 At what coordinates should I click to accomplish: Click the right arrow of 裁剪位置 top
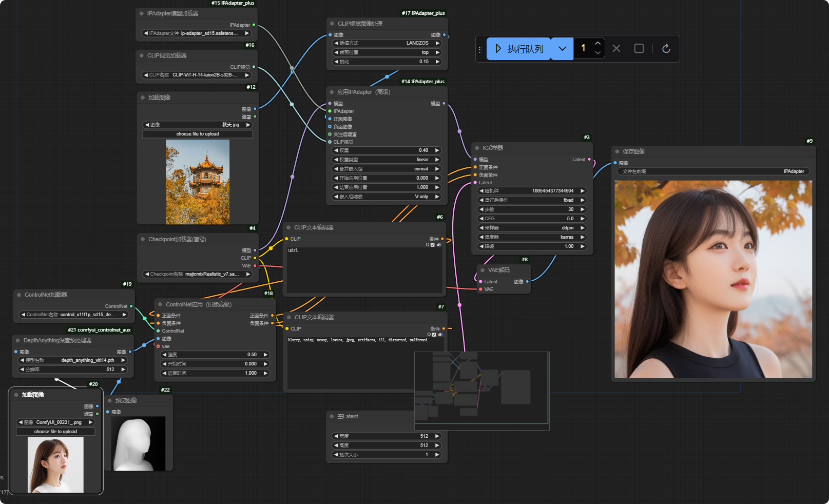click(438, 52)
